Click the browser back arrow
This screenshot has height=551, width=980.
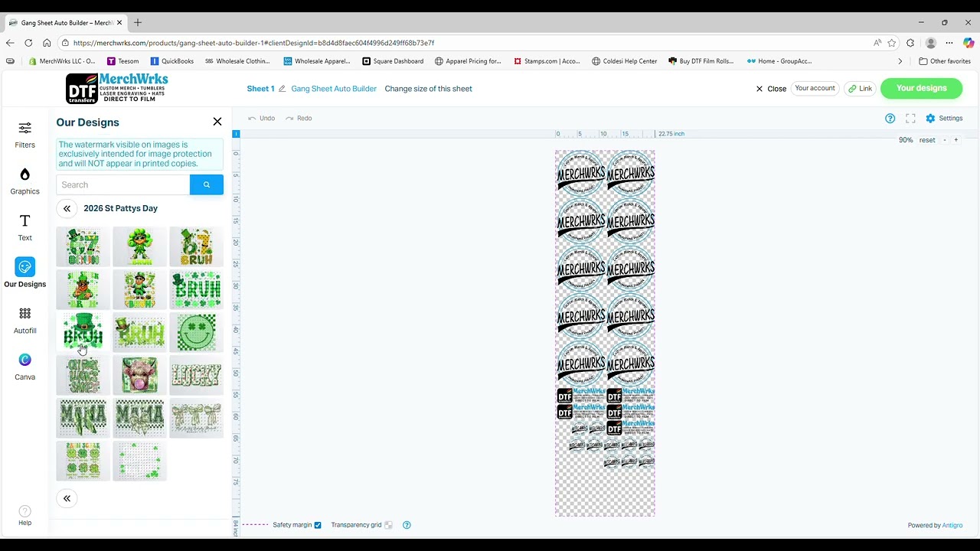[x=10, y=43]
